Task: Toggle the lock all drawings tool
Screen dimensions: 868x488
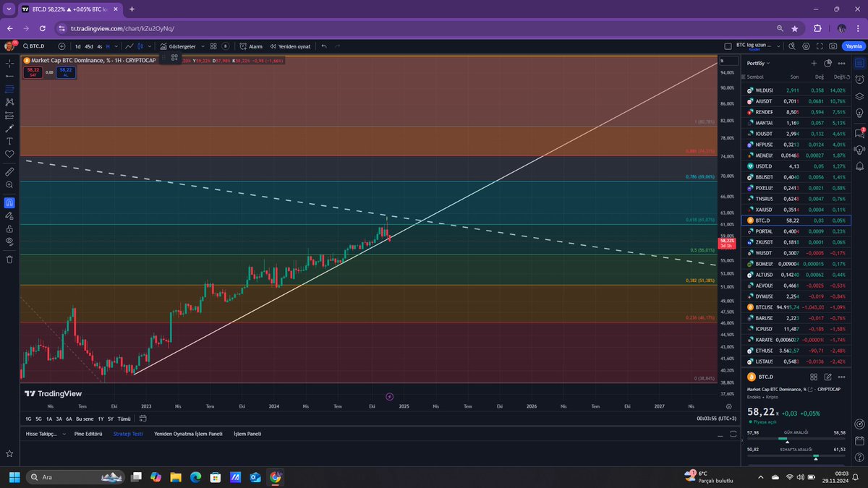Action: [9, 228]
